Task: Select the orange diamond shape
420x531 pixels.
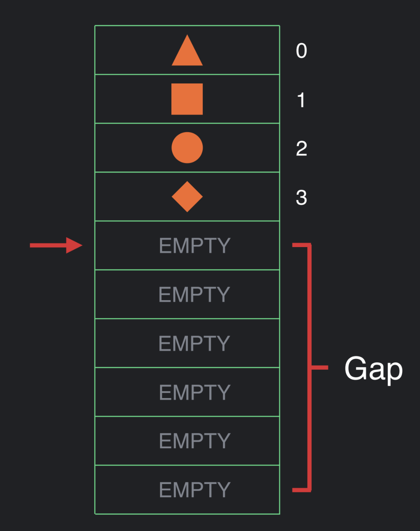Action: pos(187,197)
